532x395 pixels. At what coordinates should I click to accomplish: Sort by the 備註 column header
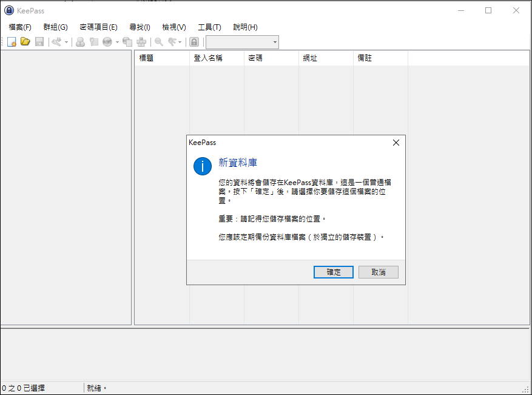click(381, 58)
